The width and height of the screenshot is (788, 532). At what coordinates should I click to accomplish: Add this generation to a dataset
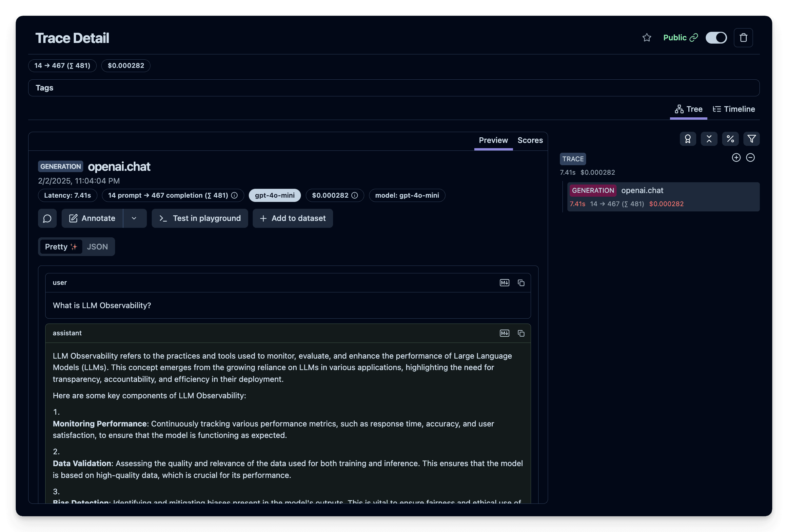(292, 218)
